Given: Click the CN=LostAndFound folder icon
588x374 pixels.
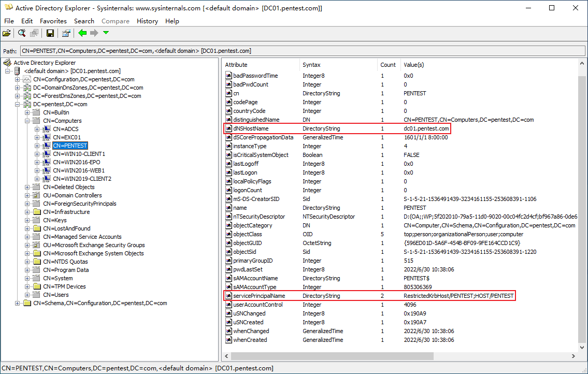Looking at the screenshot, I should tap(37, 228).
